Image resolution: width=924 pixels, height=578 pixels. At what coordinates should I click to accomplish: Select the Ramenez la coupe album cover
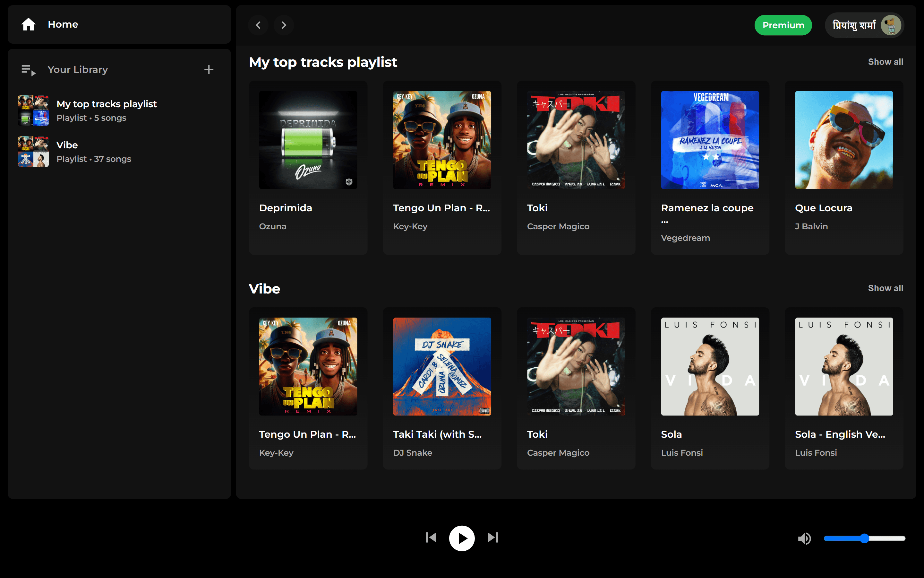pyautogui.click(x=710, y=140)
